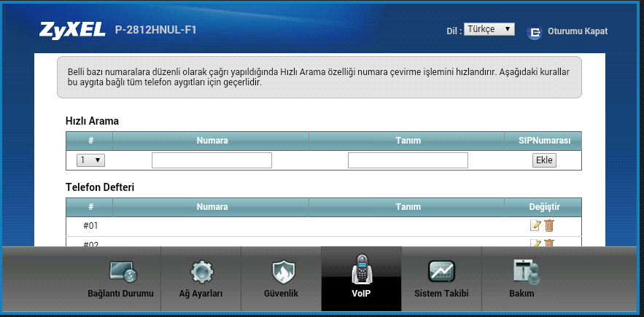The height and width of the screenshot is (317, 644).
Task: Delete phone book entry #01 with trash icon
Action: click(x=549, y=226)
